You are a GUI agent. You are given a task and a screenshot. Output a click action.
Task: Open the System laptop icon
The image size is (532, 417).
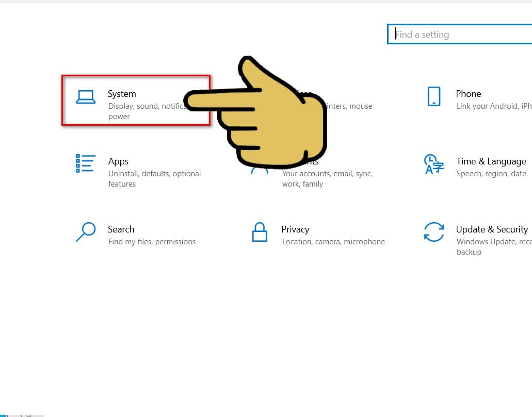[x=86, y=97]
